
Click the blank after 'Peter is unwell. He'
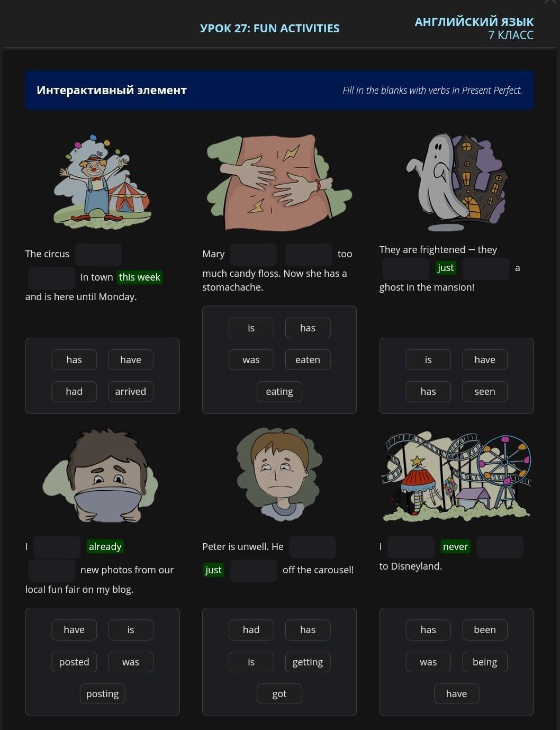click(312, 547)
